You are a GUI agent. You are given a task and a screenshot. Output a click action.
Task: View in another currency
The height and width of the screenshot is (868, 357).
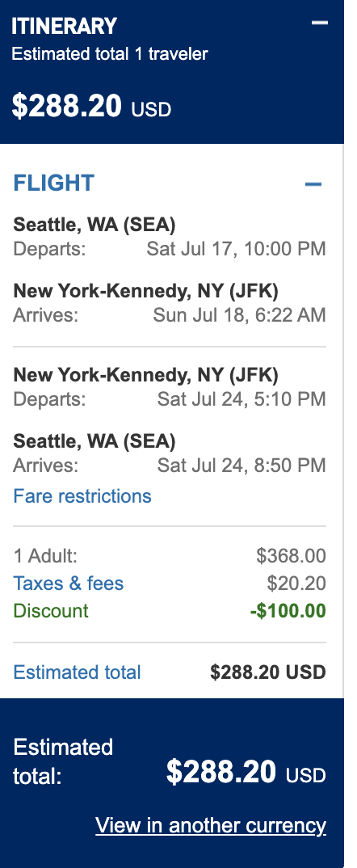(211, 825)
